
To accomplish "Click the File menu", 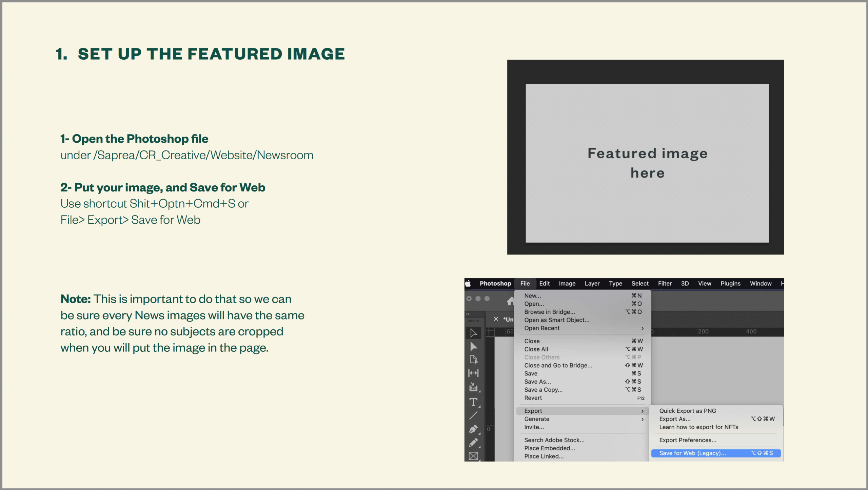I will [x=525, y=283].
